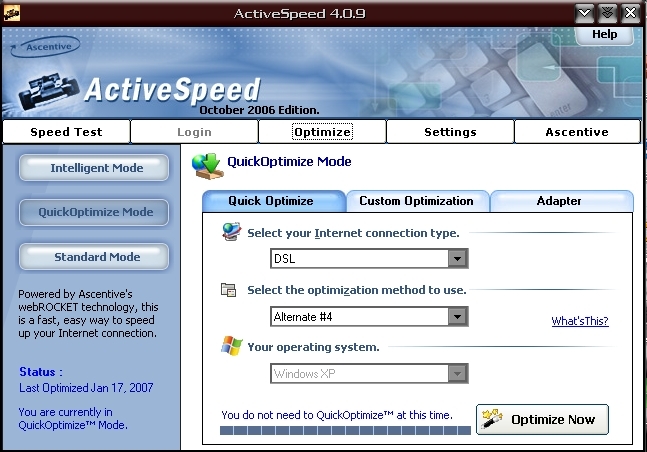Screen dimensions: 647x452
Task: Open the Alternate #4 method dropdown
Action: 457,317
